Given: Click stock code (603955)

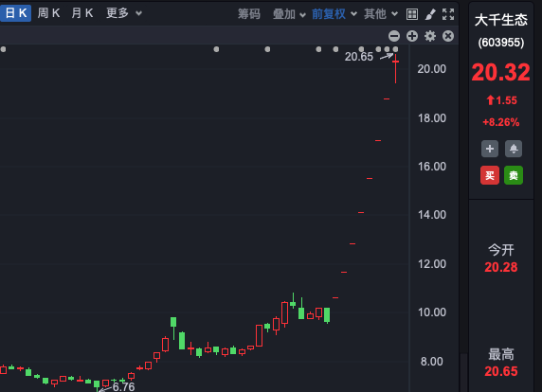Looking at the screenshot, I should (501, 43).
